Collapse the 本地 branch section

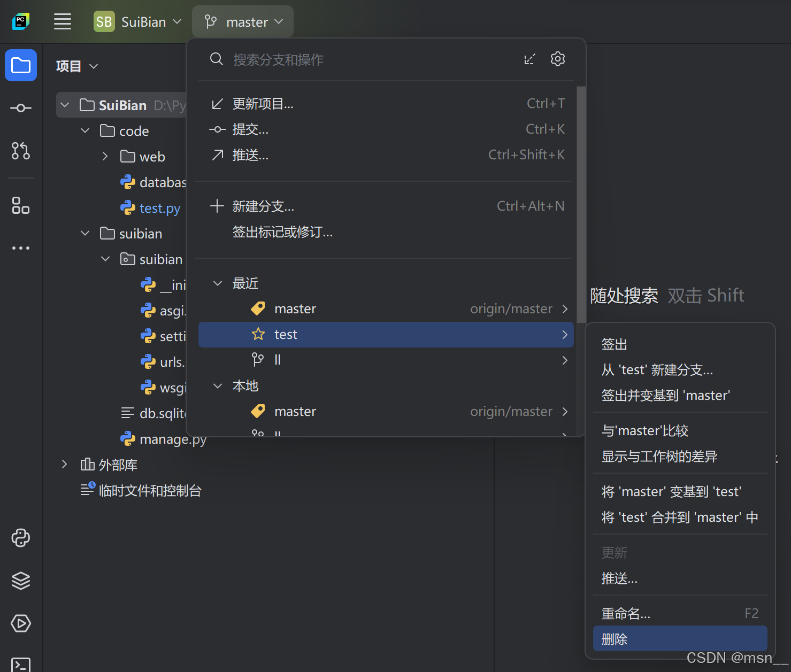(217, 386)
